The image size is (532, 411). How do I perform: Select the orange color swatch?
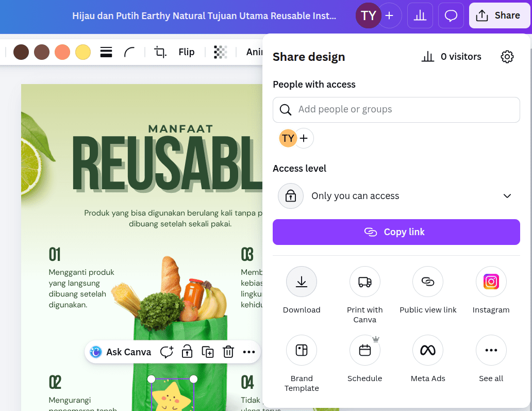tap(62, 52)
